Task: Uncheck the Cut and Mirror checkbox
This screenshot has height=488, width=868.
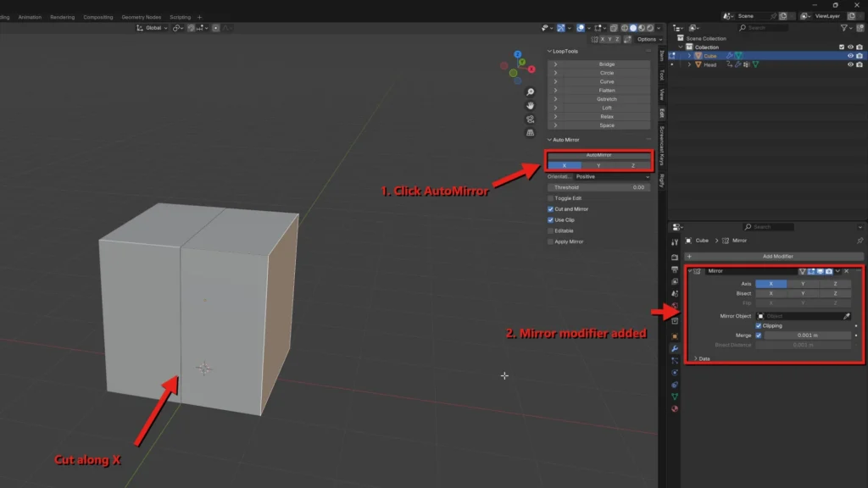Action: (550, 209)
